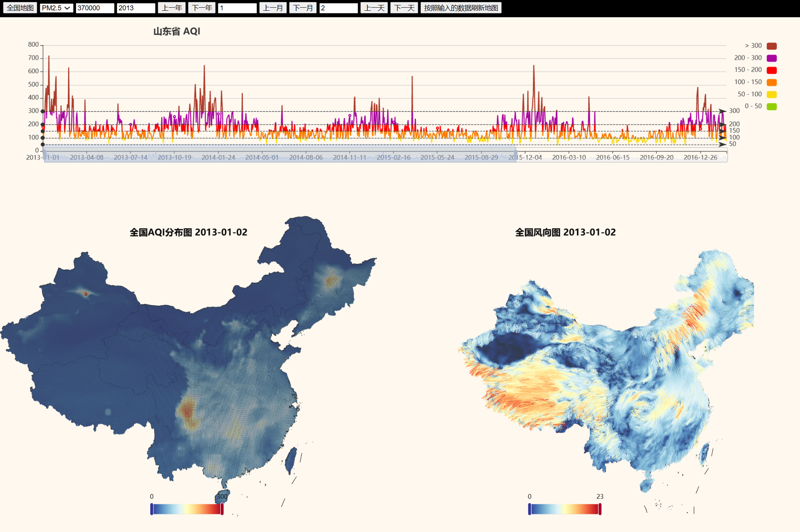The height and width of the screenshot is (532, 800).
Task: Click the 上一天 previous day button
Action: click(374, 8)
